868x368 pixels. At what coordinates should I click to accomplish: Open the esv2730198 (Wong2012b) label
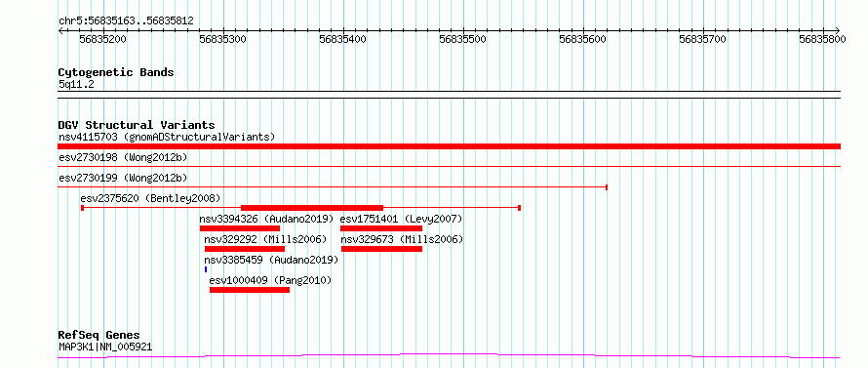coord(123,158)
